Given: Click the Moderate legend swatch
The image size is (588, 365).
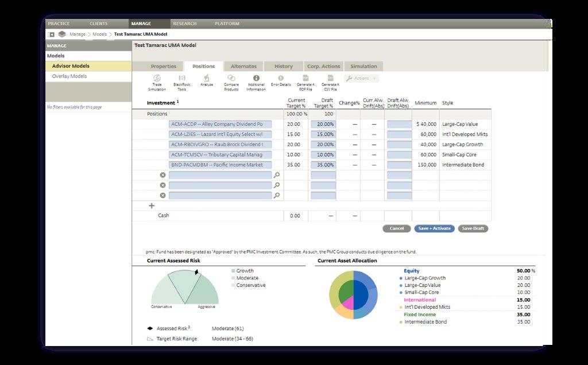Looking at the screenshot, I should (x=233, y=278).
